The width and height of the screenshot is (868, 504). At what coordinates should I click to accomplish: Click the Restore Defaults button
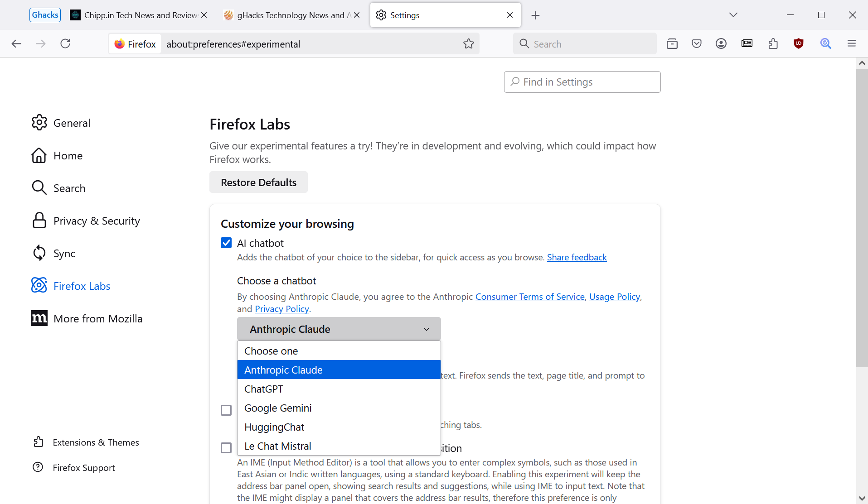coord(258,182)
